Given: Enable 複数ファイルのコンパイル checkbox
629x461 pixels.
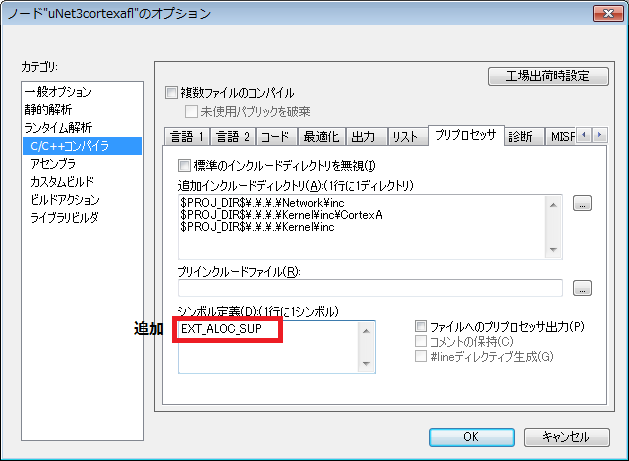Looking at the screenshot, I should [x=172, y=93].
